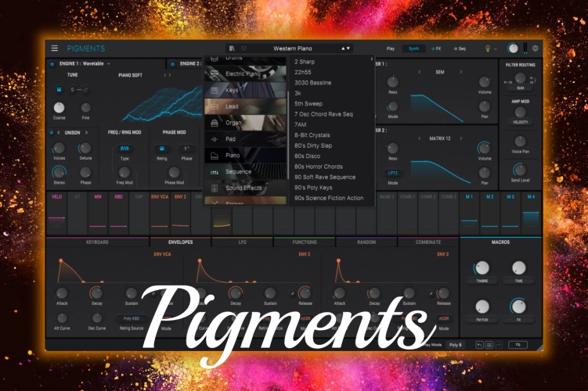The width and height of the screenshot is (588, 391).
Task: Open dropdown arrow next to lightbulb
Action: 496,48
